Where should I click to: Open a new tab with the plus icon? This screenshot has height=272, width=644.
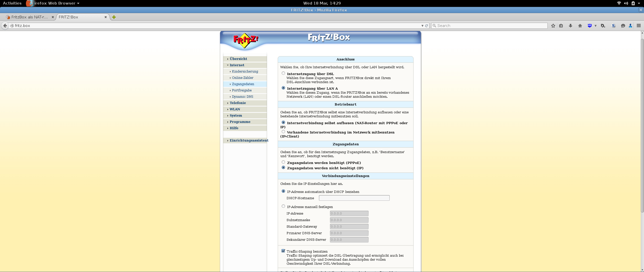click(114, 17)
